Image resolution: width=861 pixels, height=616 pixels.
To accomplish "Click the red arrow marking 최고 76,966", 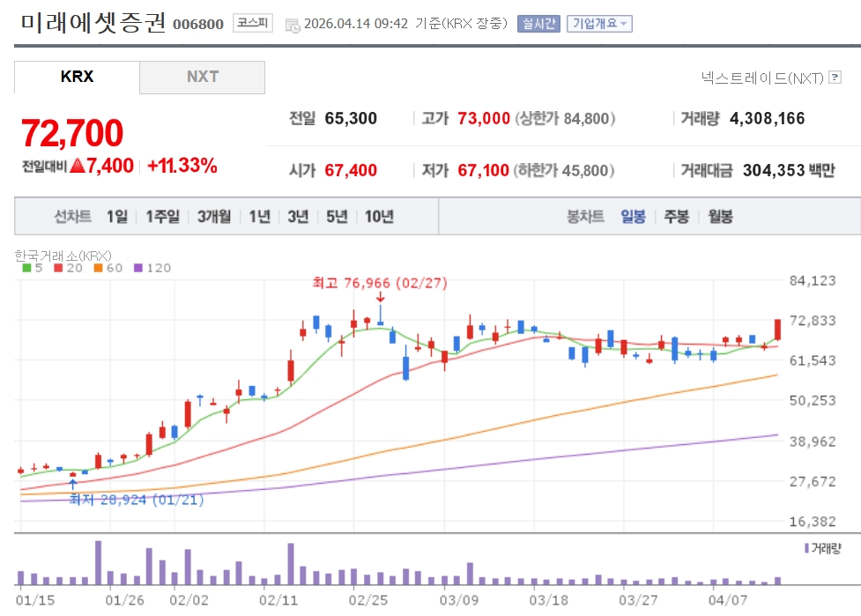I will [x=380, y=297].
